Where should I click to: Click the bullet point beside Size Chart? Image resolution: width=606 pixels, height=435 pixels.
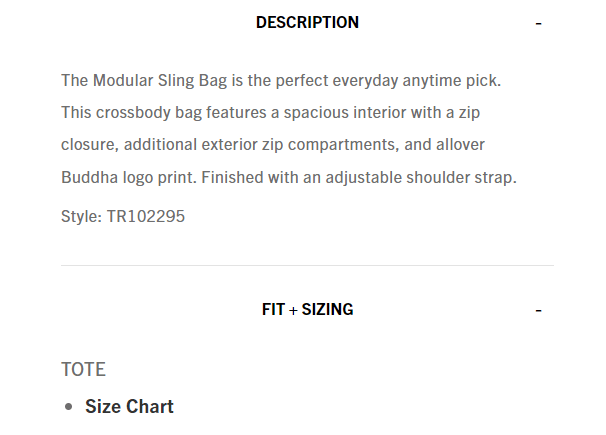[x=68, y=407]
